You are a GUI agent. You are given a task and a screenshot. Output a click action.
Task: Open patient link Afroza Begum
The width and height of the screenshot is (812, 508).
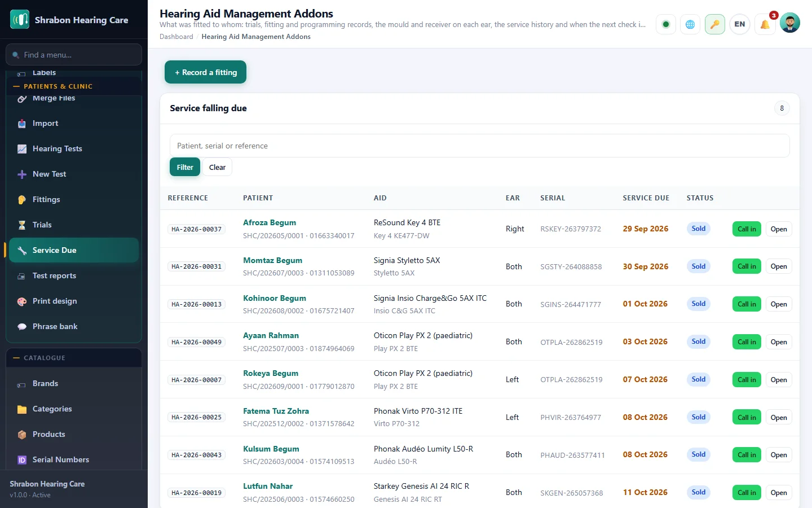(270, 222)
